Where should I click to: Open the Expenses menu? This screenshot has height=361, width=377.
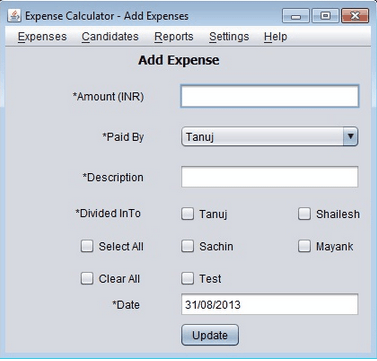pos(42,36)
